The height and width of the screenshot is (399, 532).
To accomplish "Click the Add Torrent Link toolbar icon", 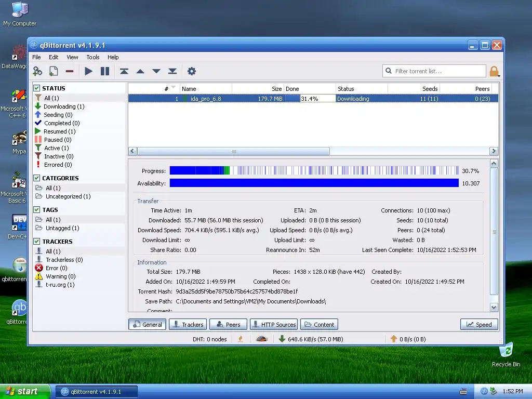I will tap(37, 71).
